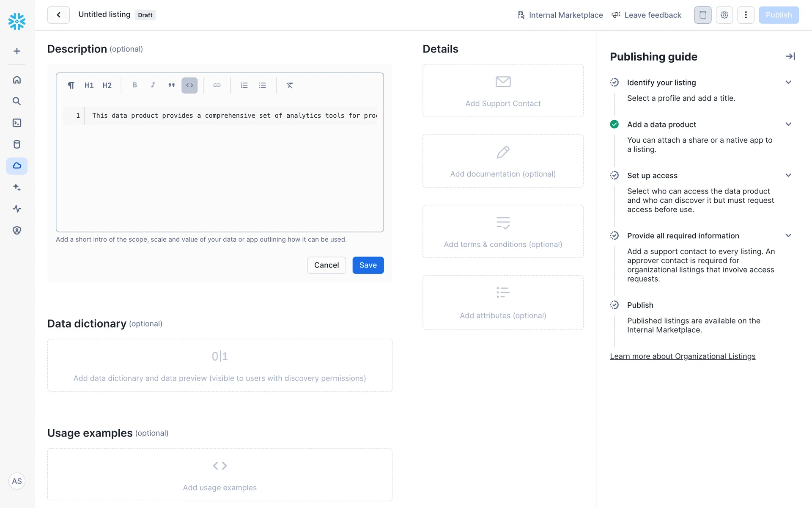
Task: Insert a bulleted list
Action: (263, 85)
